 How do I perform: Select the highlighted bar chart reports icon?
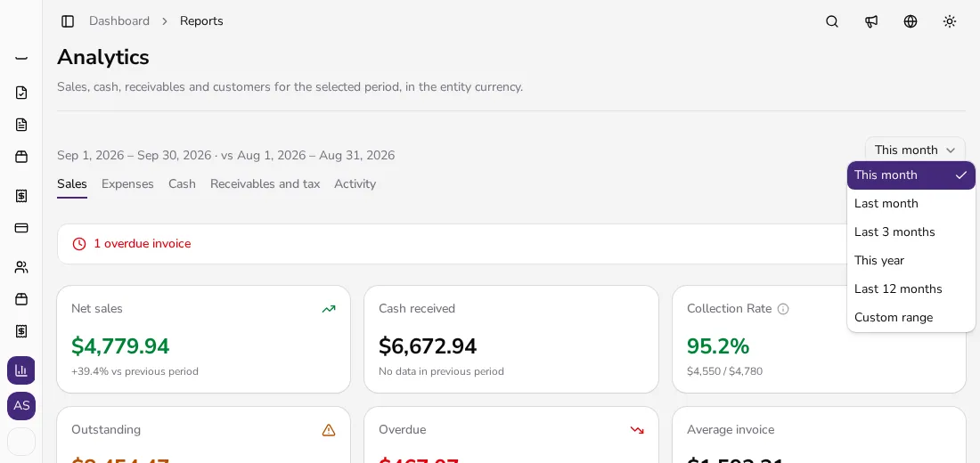21,370
